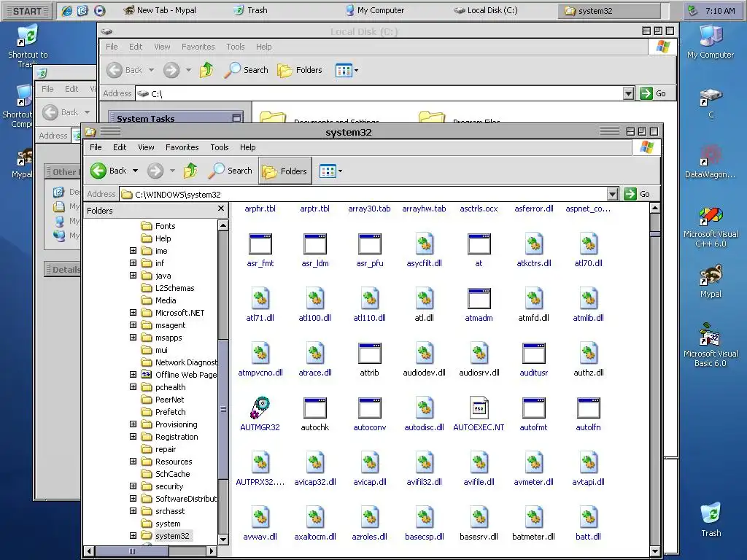Switch to New Tab - Mypal taskbar item

pos(160,10)
